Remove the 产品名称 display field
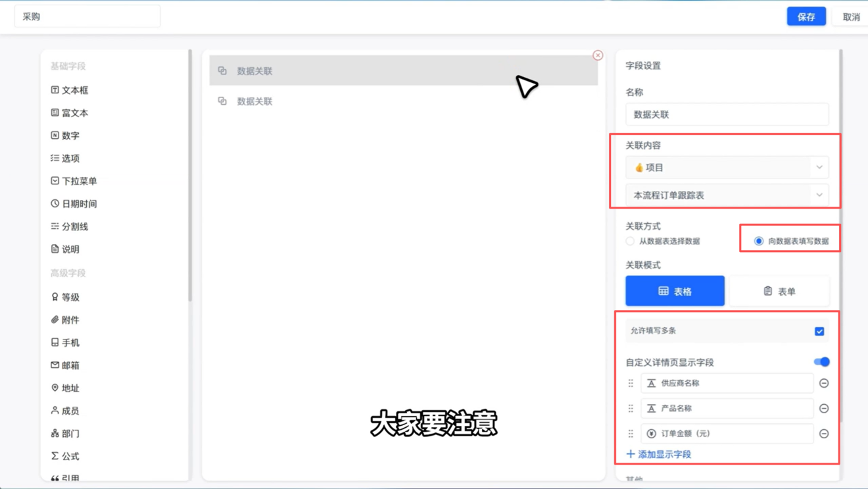 (x=824, y=409)
